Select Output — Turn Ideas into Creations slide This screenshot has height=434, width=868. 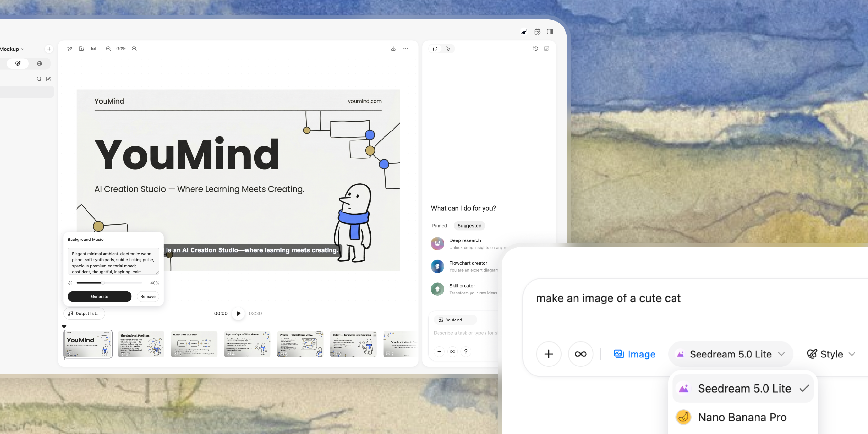click(x=353, y=344)
